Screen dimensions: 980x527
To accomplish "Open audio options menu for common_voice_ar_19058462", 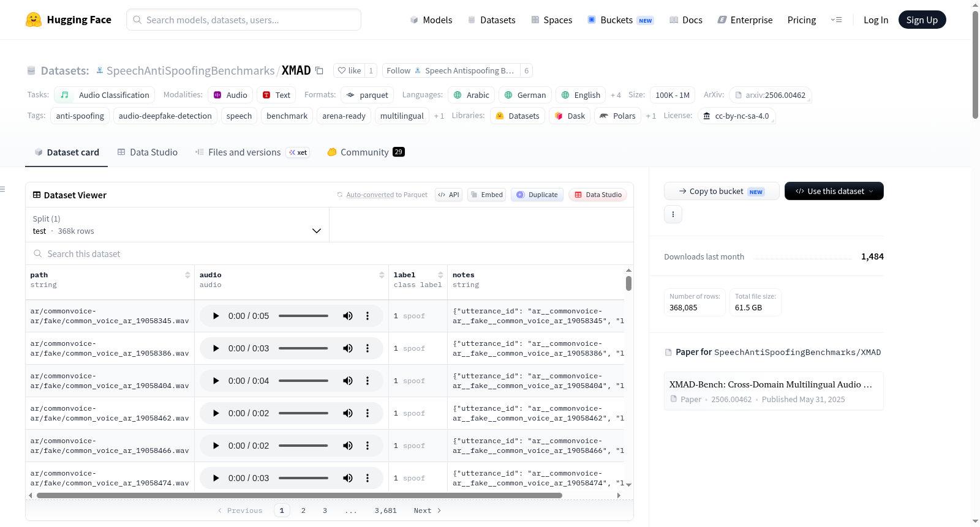I will tap(367, 413).
